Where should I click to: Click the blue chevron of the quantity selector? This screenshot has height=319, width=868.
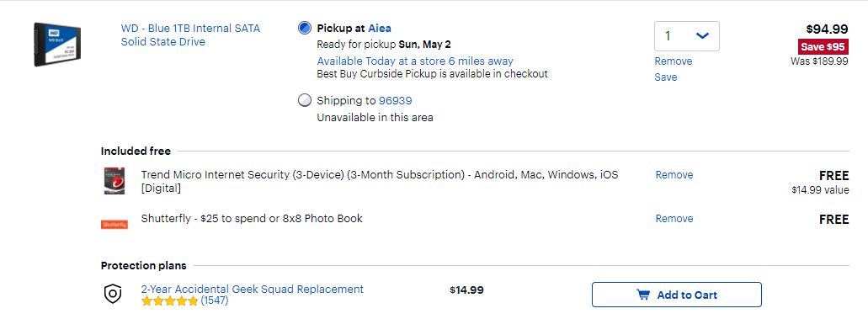coord(702,36)
